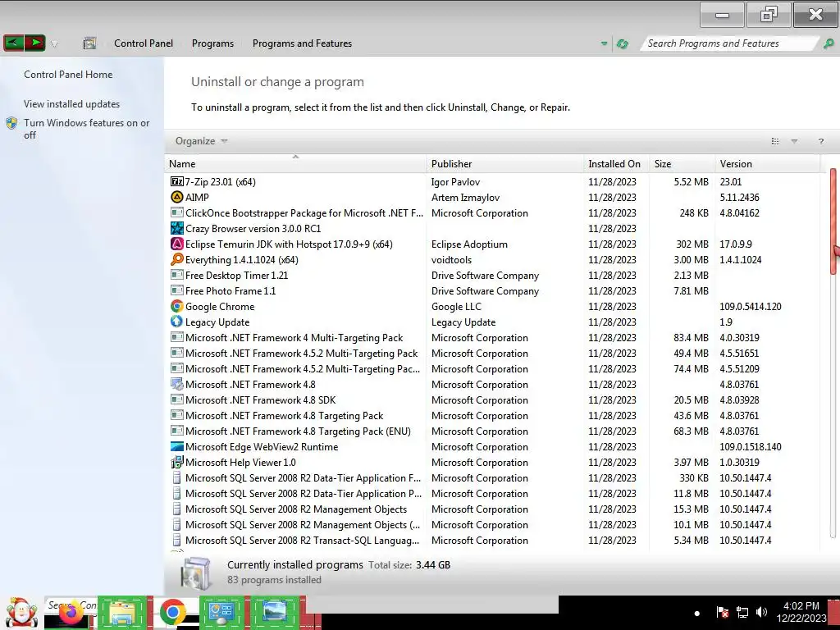Go to Control Panel breadcrumb
The height and width of the screenshot is (630, 840).
144,43
